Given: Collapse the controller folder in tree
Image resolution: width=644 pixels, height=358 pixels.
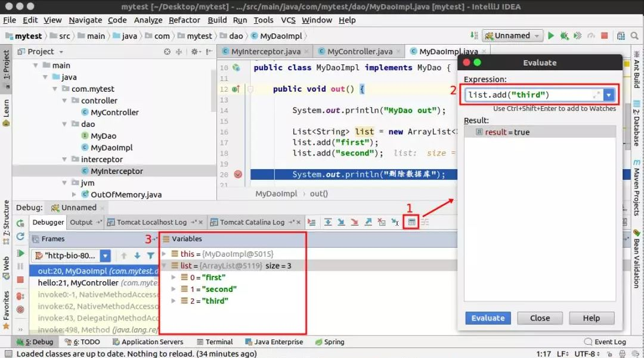Looking at the screenshot, I should click(64, 101).
